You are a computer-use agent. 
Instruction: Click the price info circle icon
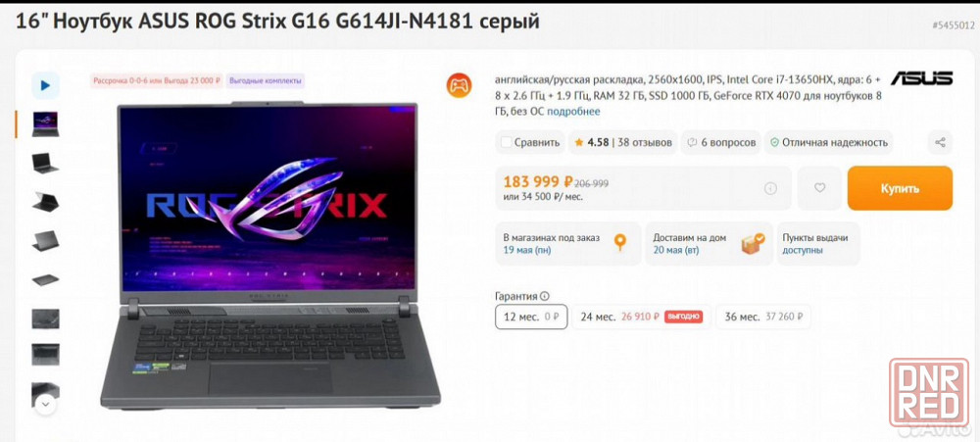[x=770, y=188]
